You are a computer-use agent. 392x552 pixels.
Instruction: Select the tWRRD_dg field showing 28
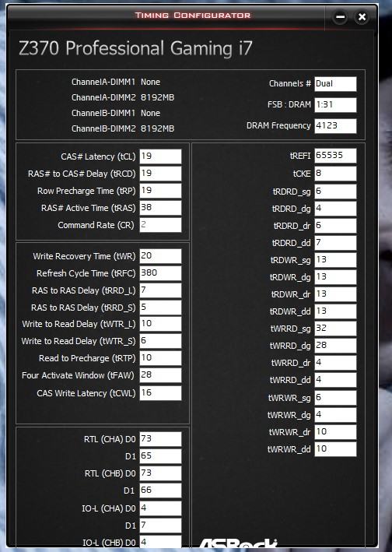335,346
